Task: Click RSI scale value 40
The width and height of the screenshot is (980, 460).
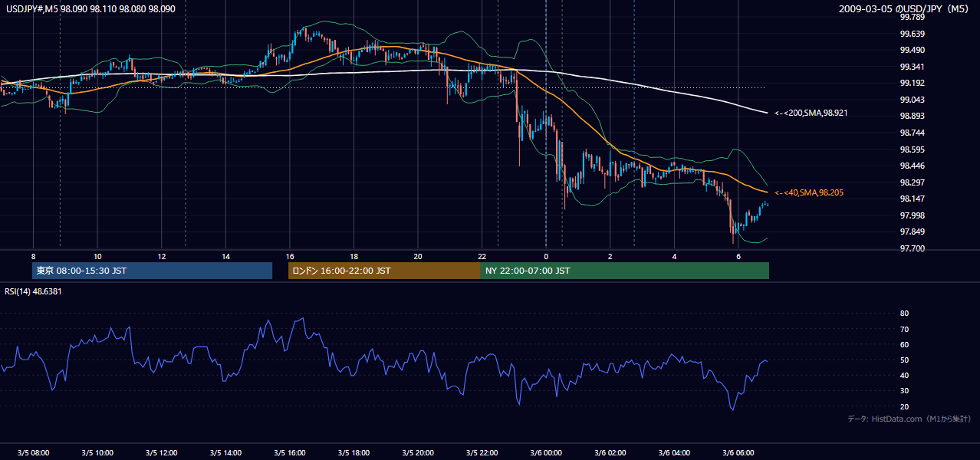Action: click(x=904, y=375)
